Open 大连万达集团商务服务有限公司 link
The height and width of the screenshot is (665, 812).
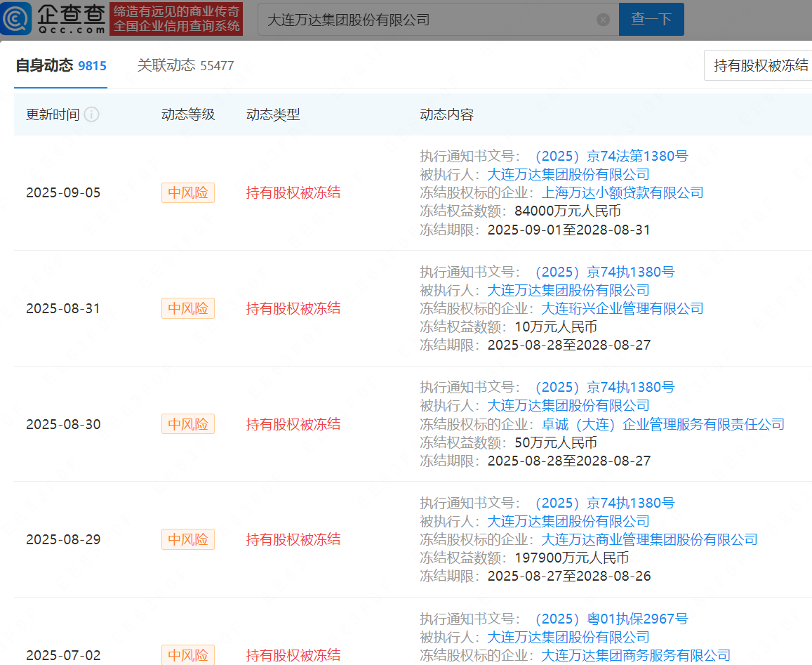pos(635,656)
